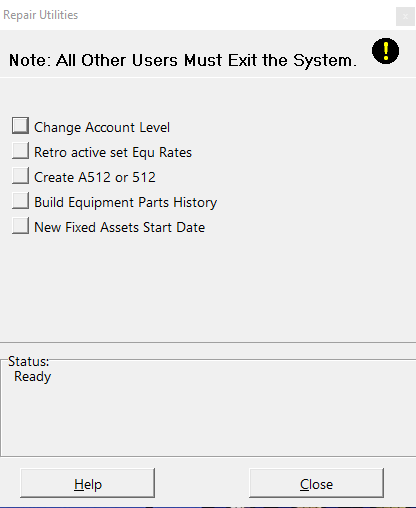Click the 'Retro active set Equ Rates' label
The image size is (416, 508).
[x=113, y=152]
